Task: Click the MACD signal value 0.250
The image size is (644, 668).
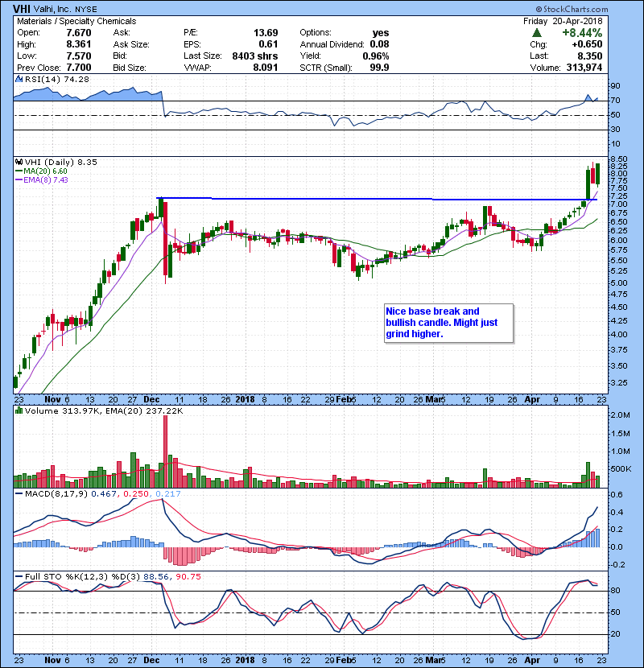Action: [x=136, y=494]
